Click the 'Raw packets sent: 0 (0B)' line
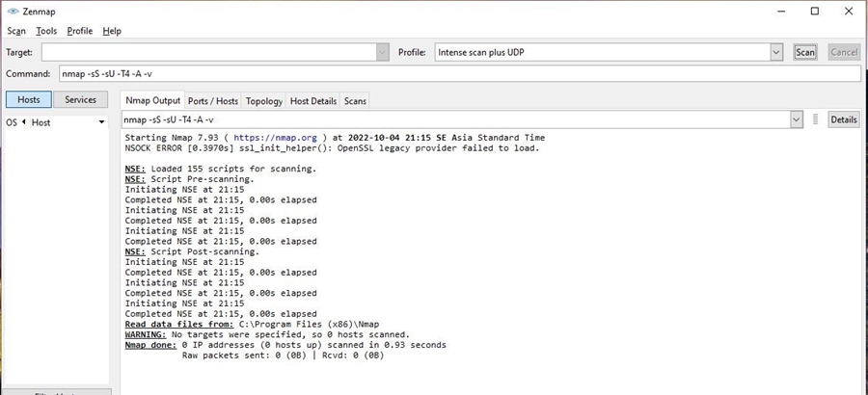The height and width of the screenshot is (395, 868). point(283,355)
